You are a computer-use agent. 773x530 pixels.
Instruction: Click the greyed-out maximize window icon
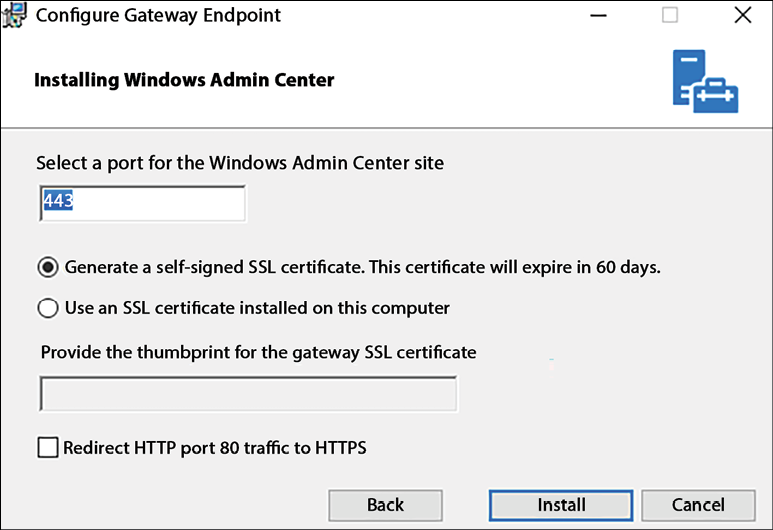(669, 15)
